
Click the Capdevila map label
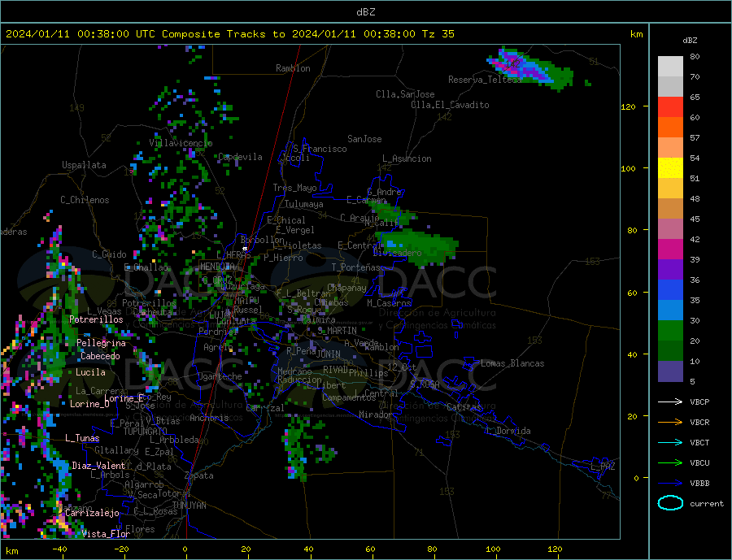(240, 157)
